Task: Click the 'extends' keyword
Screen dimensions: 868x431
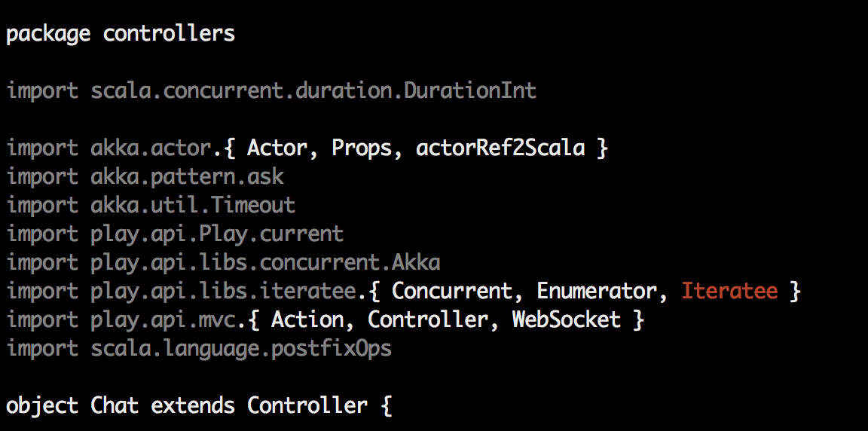Action: point(193,405)
